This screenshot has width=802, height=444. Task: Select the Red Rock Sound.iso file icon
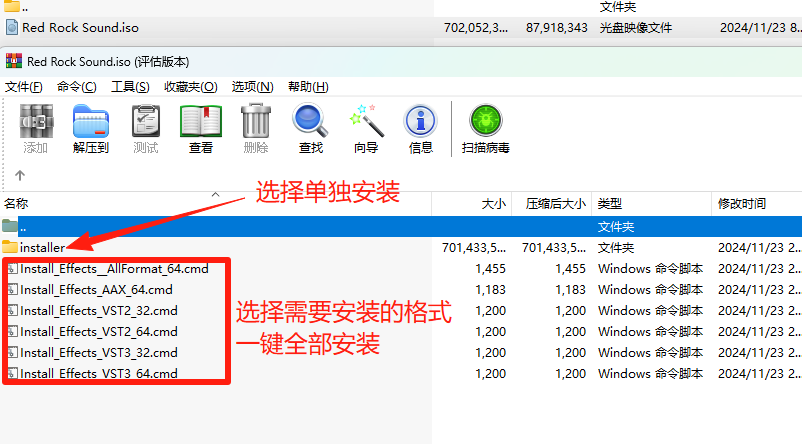pos(11,27)
